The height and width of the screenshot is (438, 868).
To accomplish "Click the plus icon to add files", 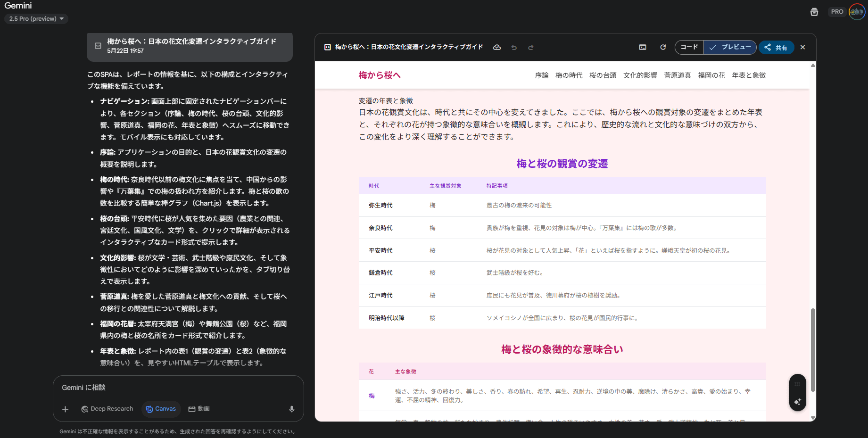I will pyautogui.click(x=66, y=409).
